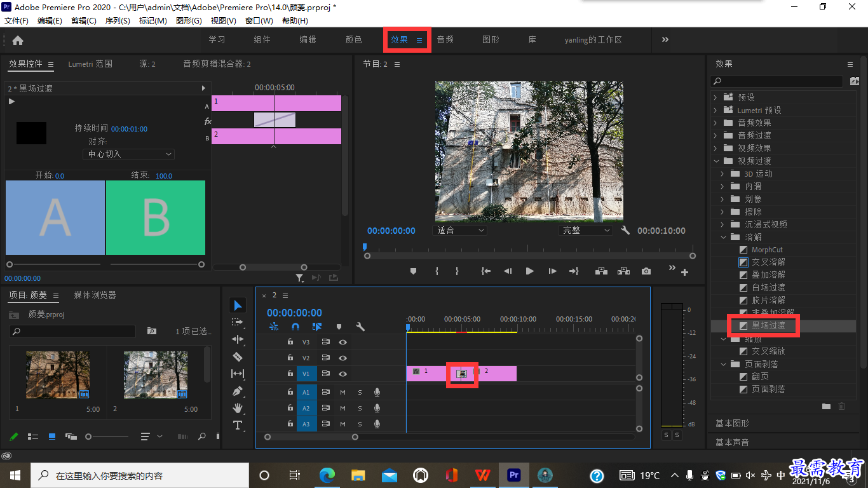Click the project panel zoom slider
Image resolution: width=868 pixels, height=488 pixels.
[89, 437]
